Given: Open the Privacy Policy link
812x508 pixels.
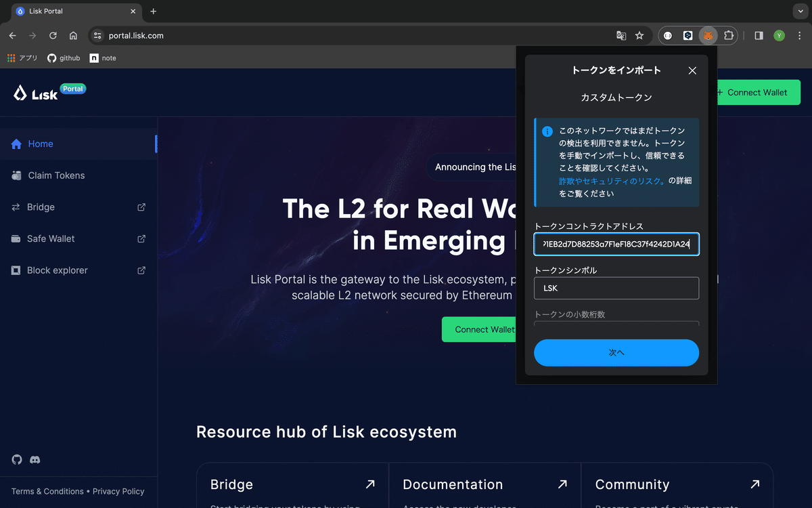Looking at the screenshot, I should click(118, 491).
